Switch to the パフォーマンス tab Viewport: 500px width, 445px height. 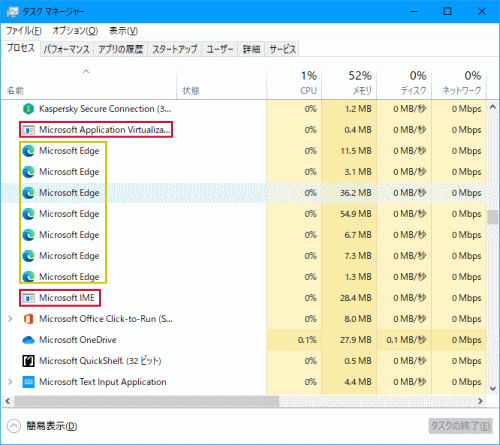click(x=67, y=49)
